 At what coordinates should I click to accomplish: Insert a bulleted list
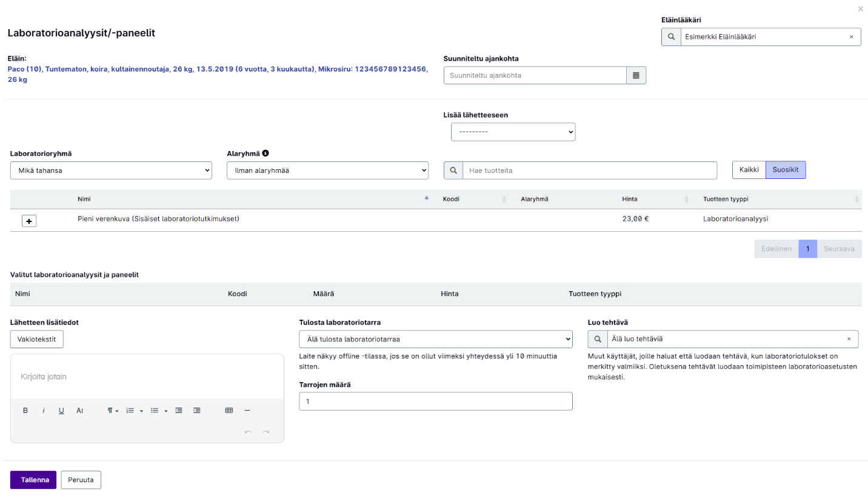click(155, 411)
